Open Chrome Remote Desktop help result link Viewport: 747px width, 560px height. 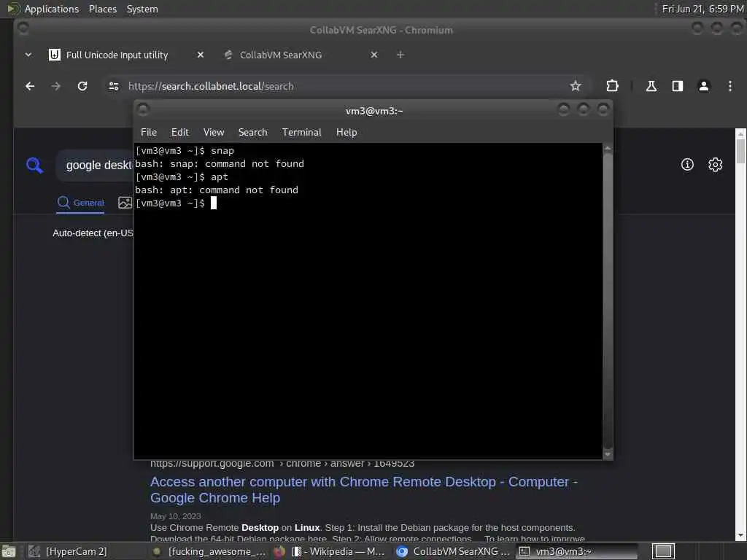[x=363, y=489]
